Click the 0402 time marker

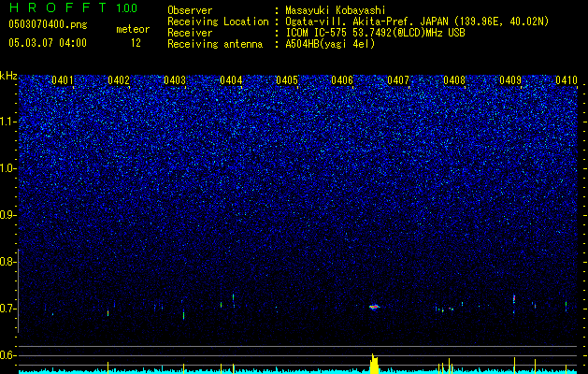pos(119,80)
